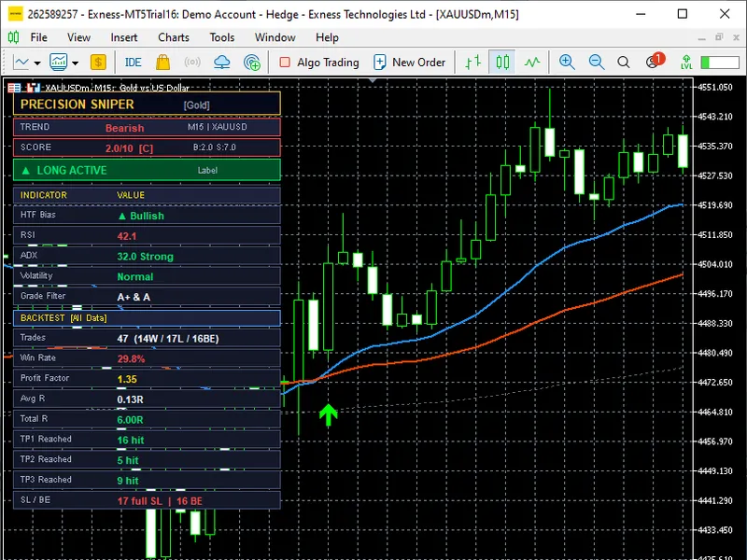Expand the line chart dropdown arrow

37,63
